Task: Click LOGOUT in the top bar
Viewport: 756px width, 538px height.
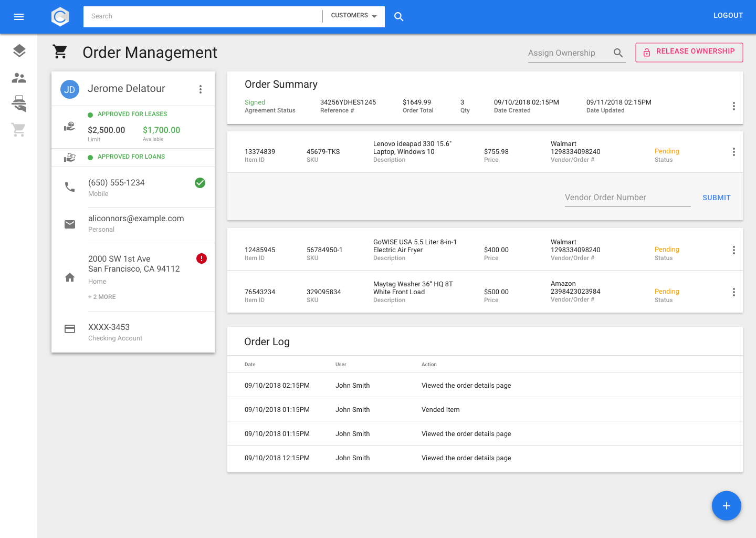Action: 728,16
